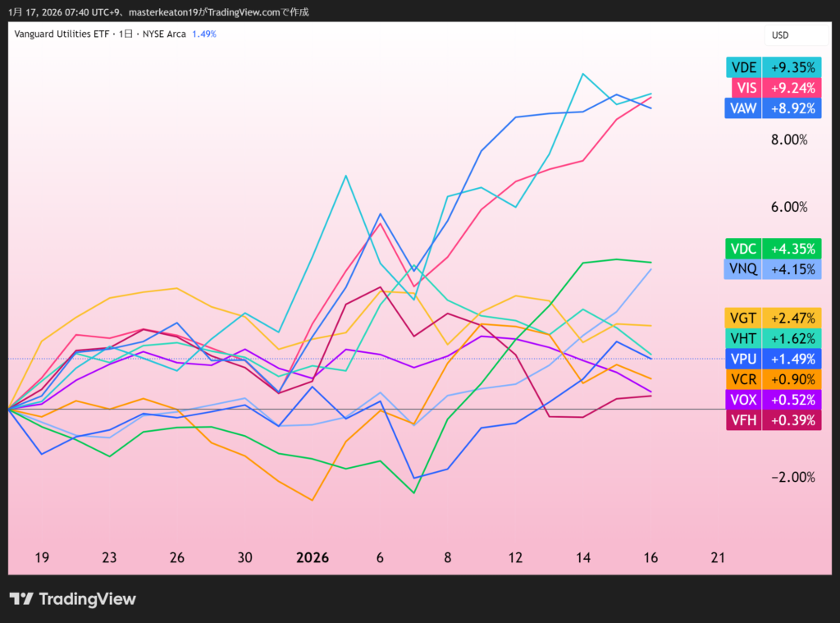The height and width of the screenshot is (623, 840).
Task: Click date 19 on the time axis
Action: pyautogui.click(x=42, y=557)
